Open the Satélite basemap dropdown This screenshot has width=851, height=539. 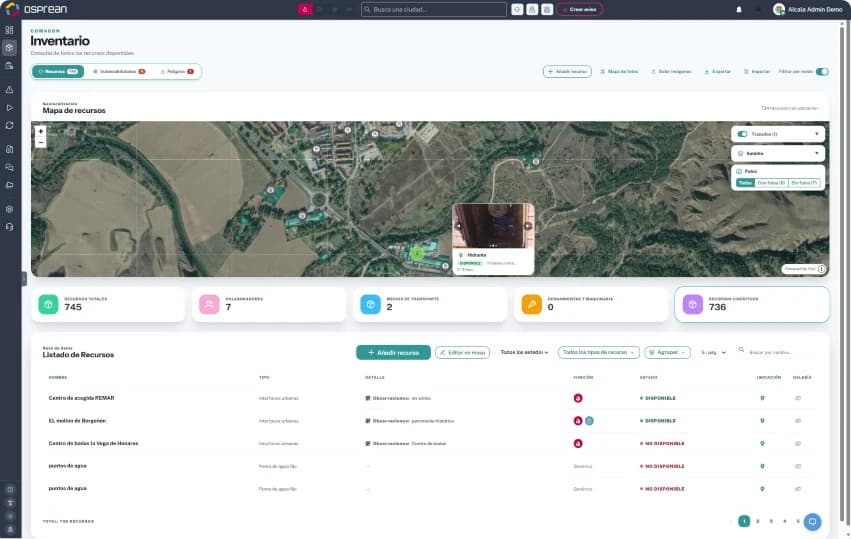778,154
